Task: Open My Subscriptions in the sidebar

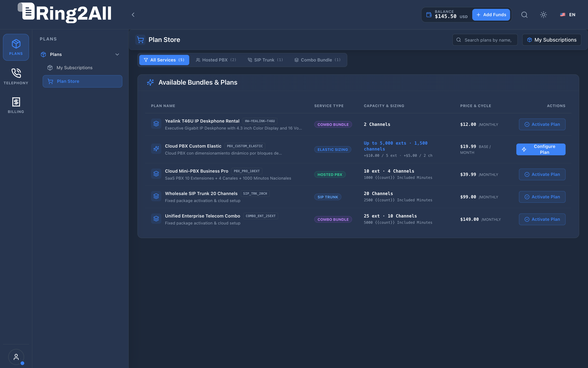Action: tap(82, 68)
